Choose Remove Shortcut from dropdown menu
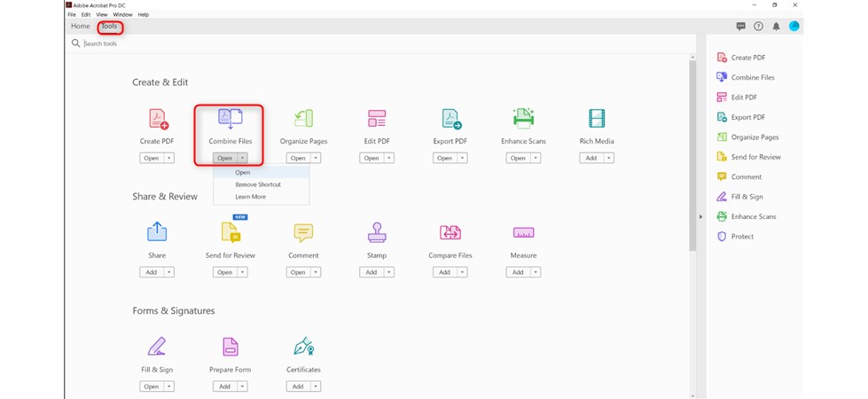The image size is (868, 399). coord(258,184)
